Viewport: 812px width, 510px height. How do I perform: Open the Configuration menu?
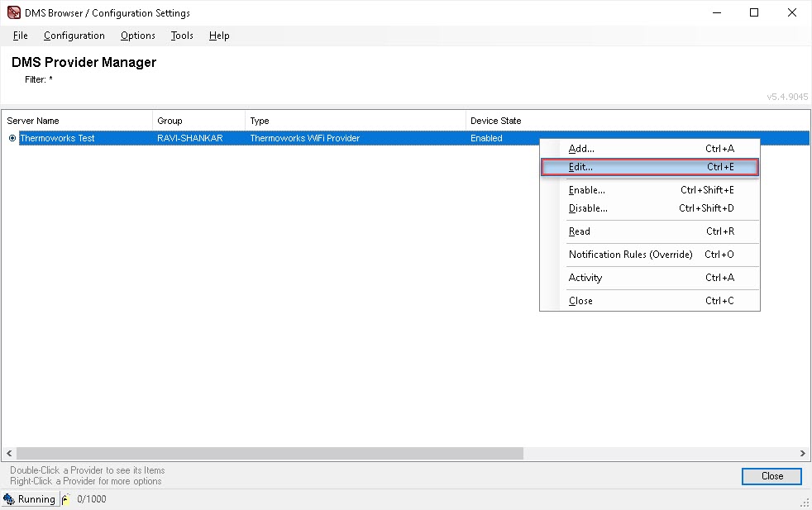[x=74, y=36]
